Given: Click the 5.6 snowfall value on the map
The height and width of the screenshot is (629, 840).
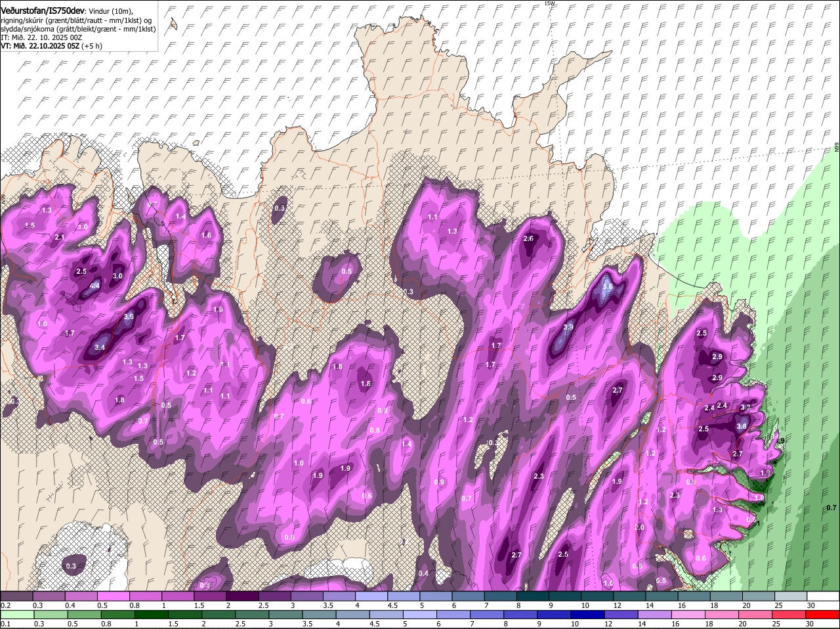Looking at the screenshot, I should coord(607,286).
